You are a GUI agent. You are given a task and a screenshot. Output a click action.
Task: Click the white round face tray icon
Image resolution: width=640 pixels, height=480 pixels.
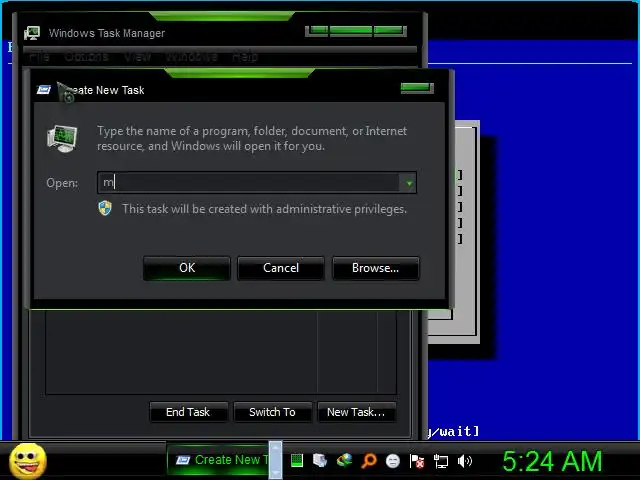point(393,461)
